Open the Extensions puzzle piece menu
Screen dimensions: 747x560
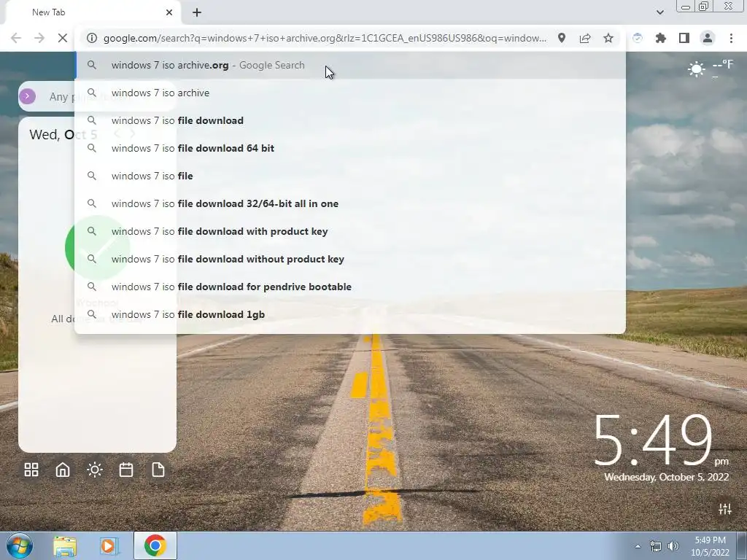(661, 38)
